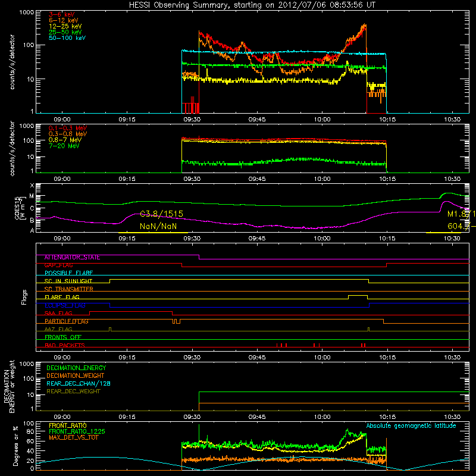Click the 10:00 tick label under GOES panel
The height and width of the screenshot is (476, 476).
click(x=322, y=239)
